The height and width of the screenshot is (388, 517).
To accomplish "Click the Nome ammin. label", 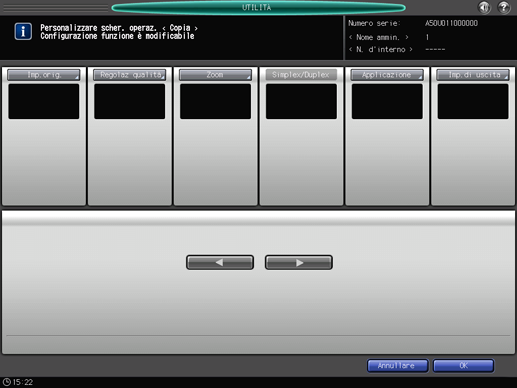I will coord(378,37).
